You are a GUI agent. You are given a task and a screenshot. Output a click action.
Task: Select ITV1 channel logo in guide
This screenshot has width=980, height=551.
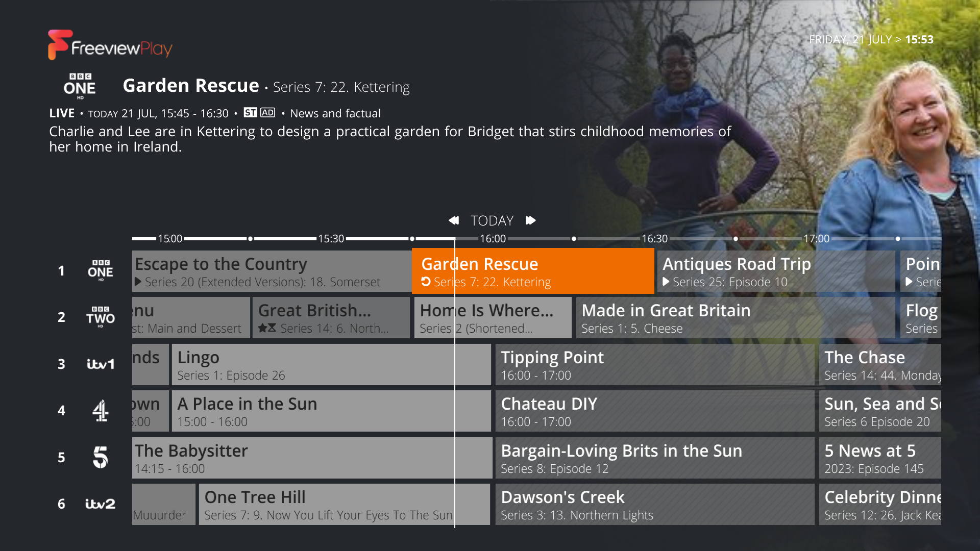pyautogui.click(x=101, y=364)
